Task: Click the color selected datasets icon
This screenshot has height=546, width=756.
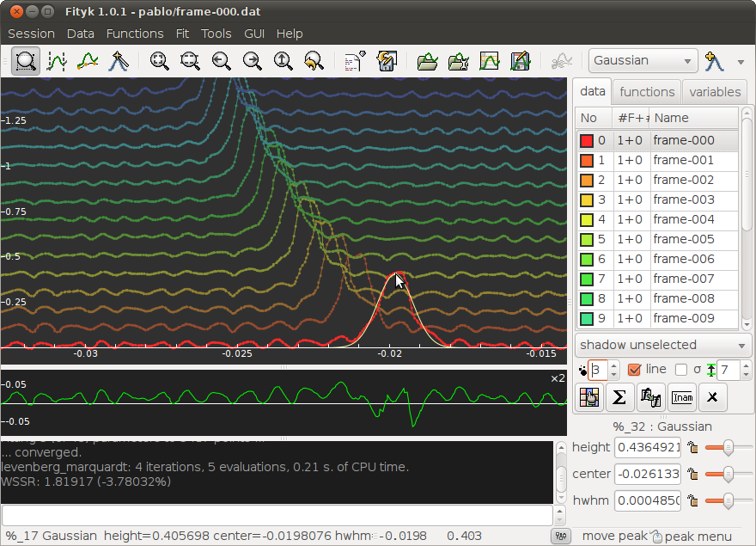Action: click(589, 397)
